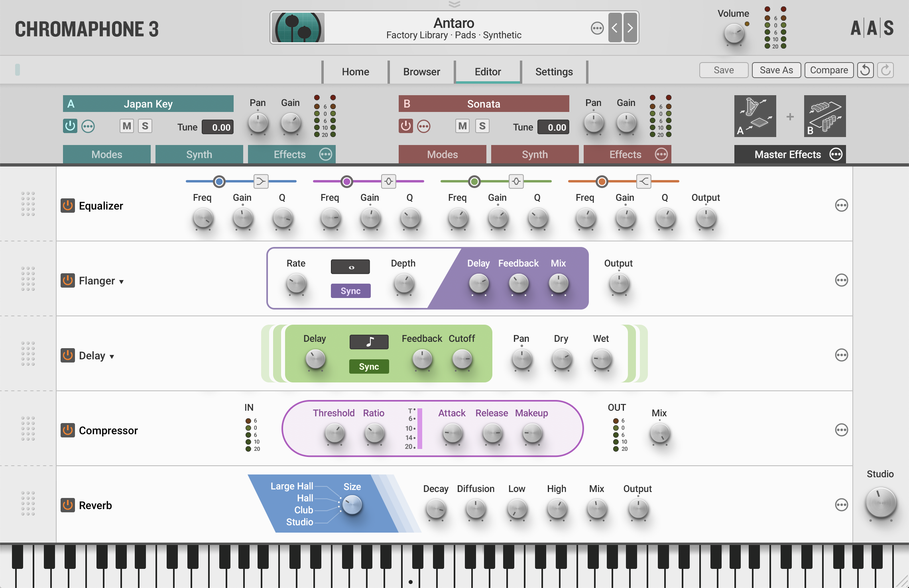Toggle the Compressor effect power button

(67, 430)
